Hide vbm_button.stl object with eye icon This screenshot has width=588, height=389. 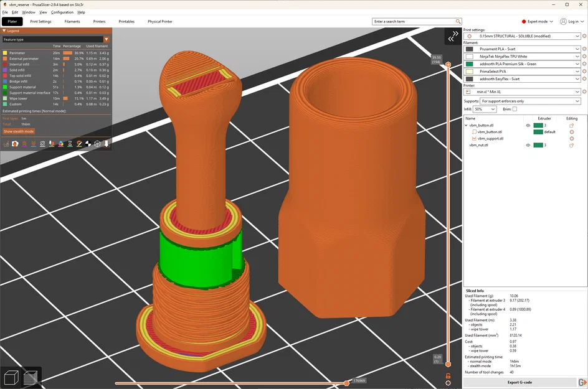coord(528,126)
